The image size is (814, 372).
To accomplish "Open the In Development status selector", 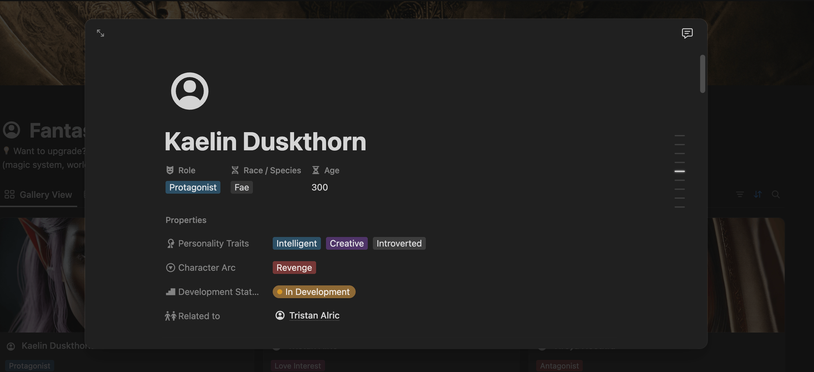I will click(314, 292).
